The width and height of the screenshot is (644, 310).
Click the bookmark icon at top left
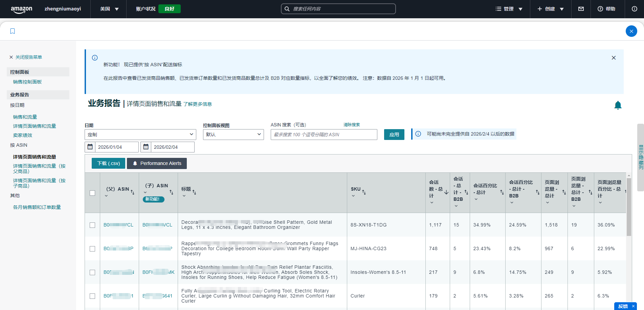13,31
